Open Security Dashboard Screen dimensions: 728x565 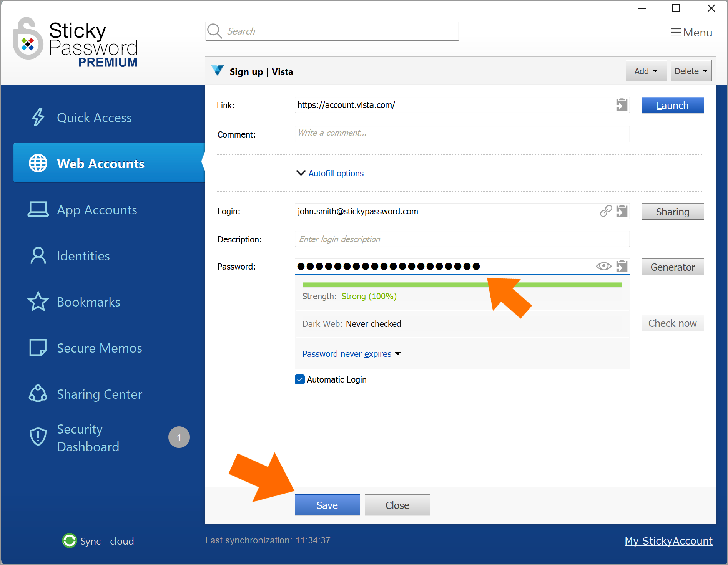click(88, 438)
